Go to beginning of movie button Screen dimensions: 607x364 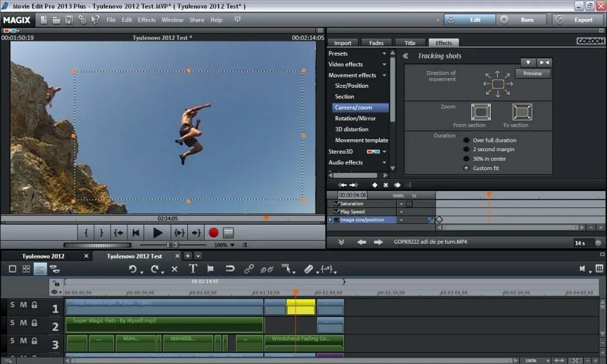tap(136, 233)
